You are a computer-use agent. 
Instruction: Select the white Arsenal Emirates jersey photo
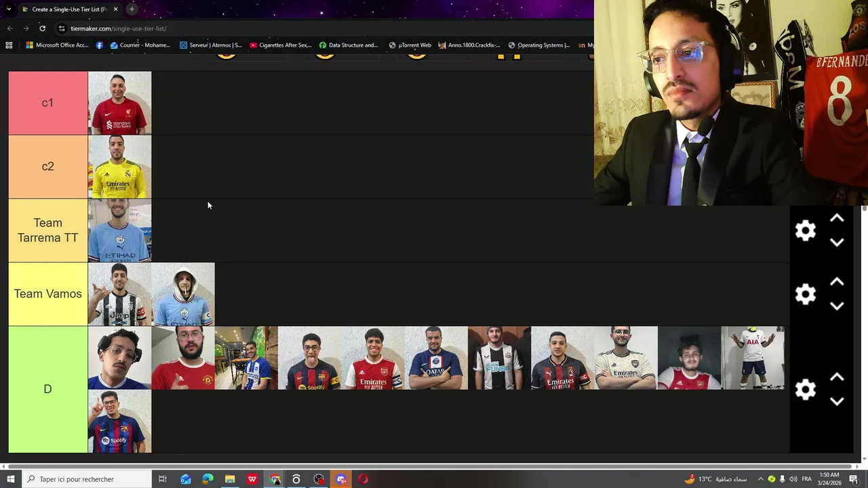pos(626,358)
